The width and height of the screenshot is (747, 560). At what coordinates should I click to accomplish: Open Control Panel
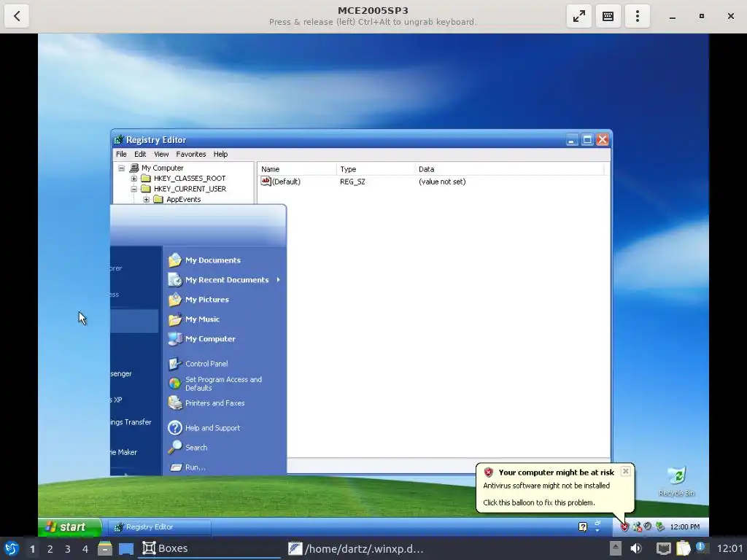[198, 363]
